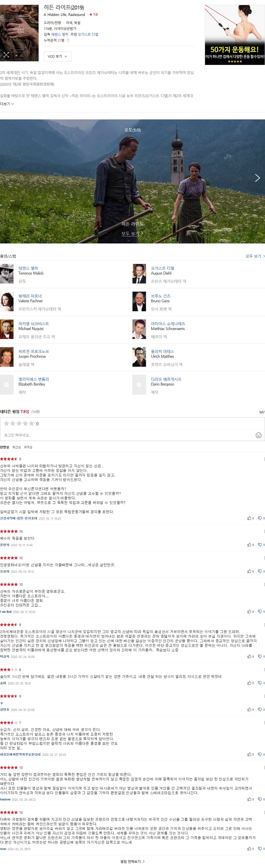Thumbs down Ivanovo's review
This screenshot has height=868, width=265.
(261, 799)
